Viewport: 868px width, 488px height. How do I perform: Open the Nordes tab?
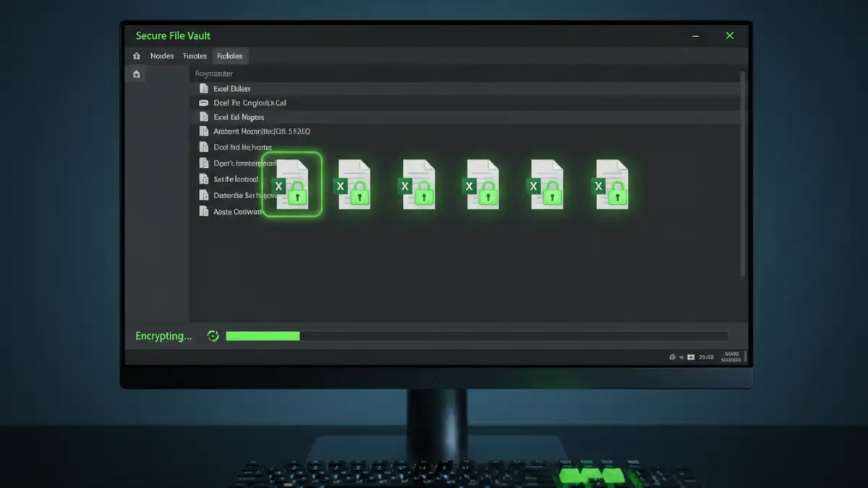tap(161, 56)
